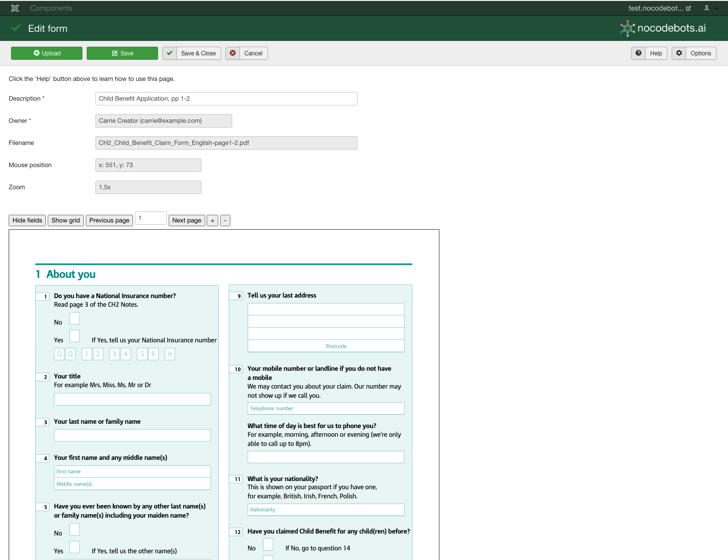Click the Show grid button
The height and width of the screenshot is (560, 728).
(66, 221)
